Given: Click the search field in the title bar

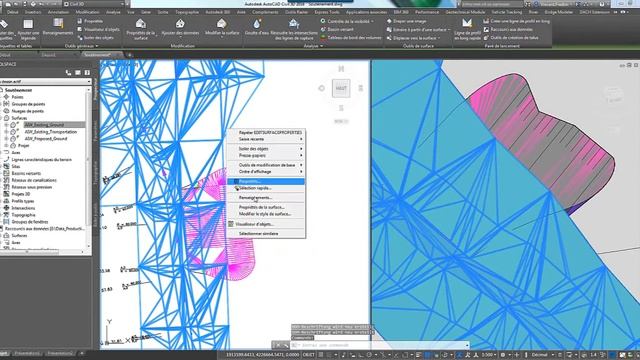Looking at the screenshot, I should pyautogui.click(x=492, y=4).
